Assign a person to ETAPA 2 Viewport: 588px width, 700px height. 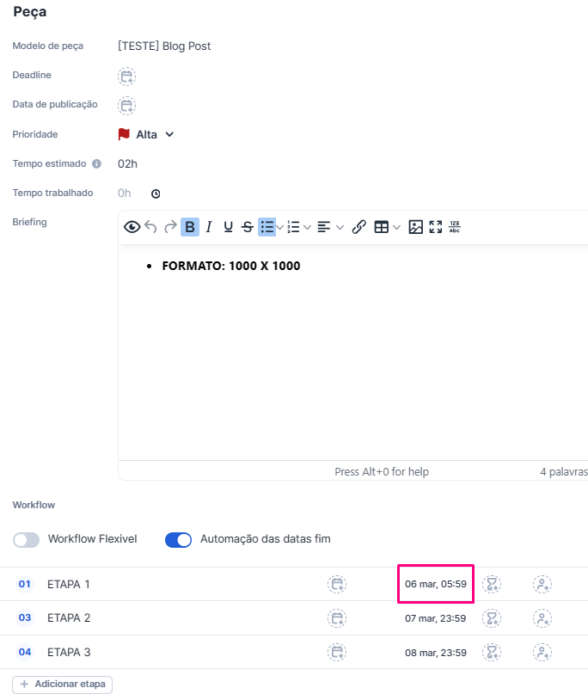(x=542, y=618)
